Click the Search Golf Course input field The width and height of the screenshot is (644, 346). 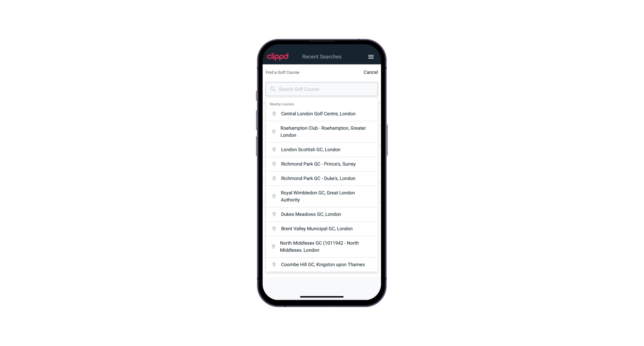pos(322,89)
